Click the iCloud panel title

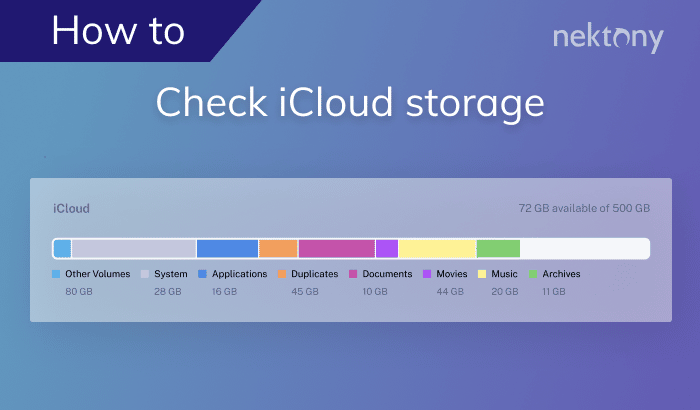coord(71,209)
